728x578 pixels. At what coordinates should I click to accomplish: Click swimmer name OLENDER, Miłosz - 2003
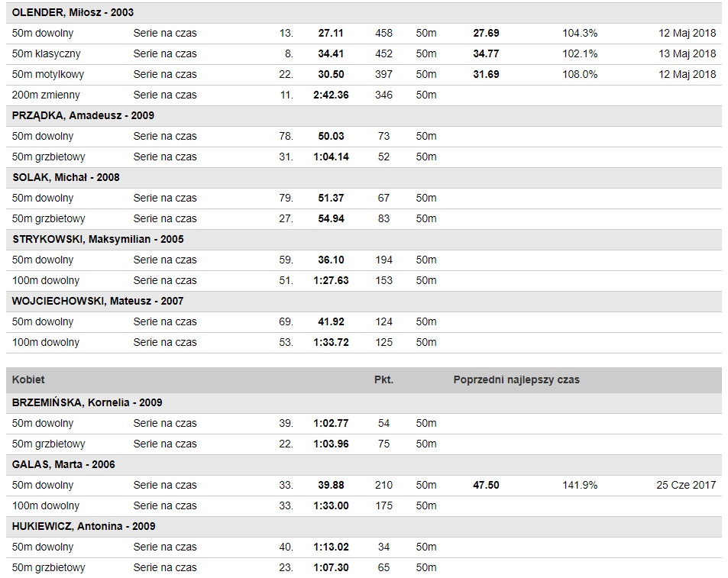click(x=73, y=13)
